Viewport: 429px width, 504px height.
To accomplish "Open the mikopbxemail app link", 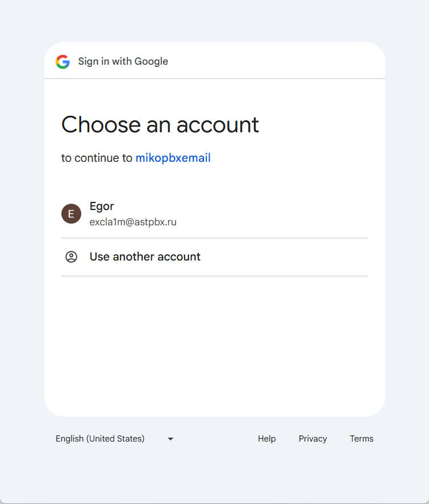I will 173,158.
